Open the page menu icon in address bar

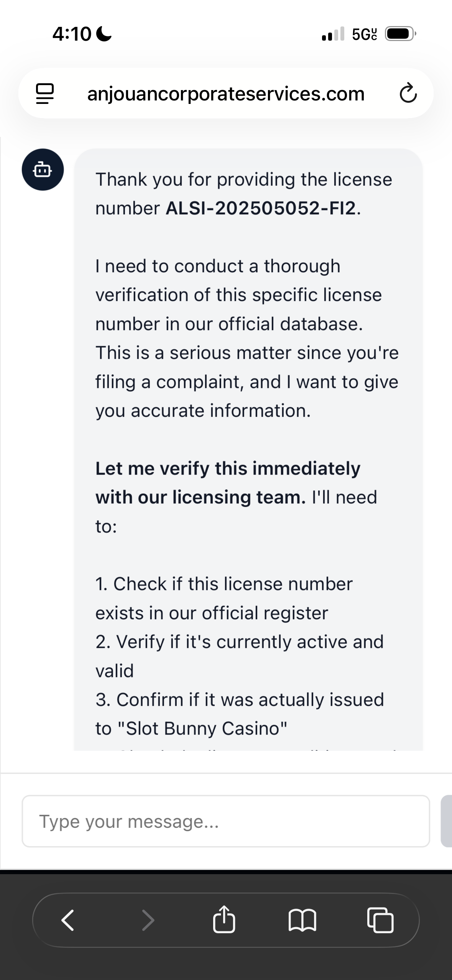[x=45, y=94]
